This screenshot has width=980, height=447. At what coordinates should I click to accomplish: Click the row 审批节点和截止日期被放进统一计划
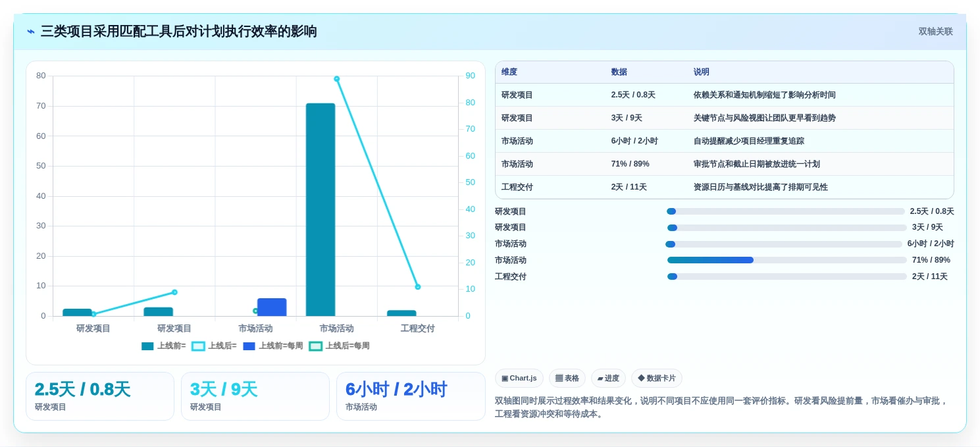(724, 164)
